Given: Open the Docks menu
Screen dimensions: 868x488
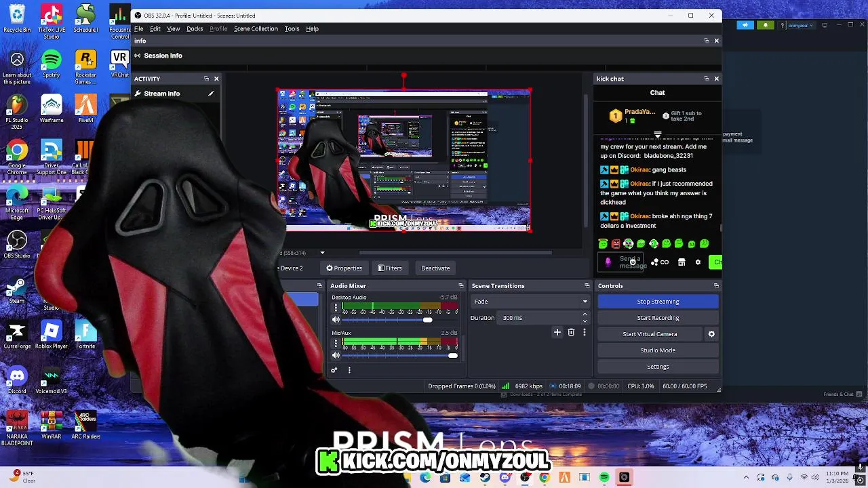Looking at the screenshot, I should [195, 28].
